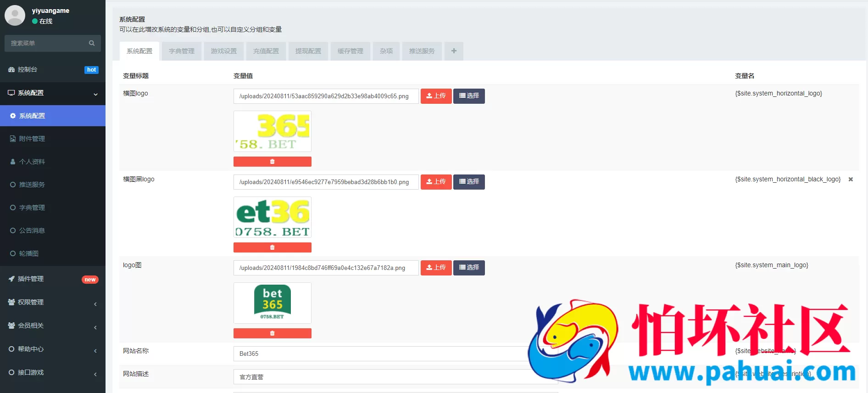
Task: Open 推送服务 in the sidebar
Action: tap(53, 185)
